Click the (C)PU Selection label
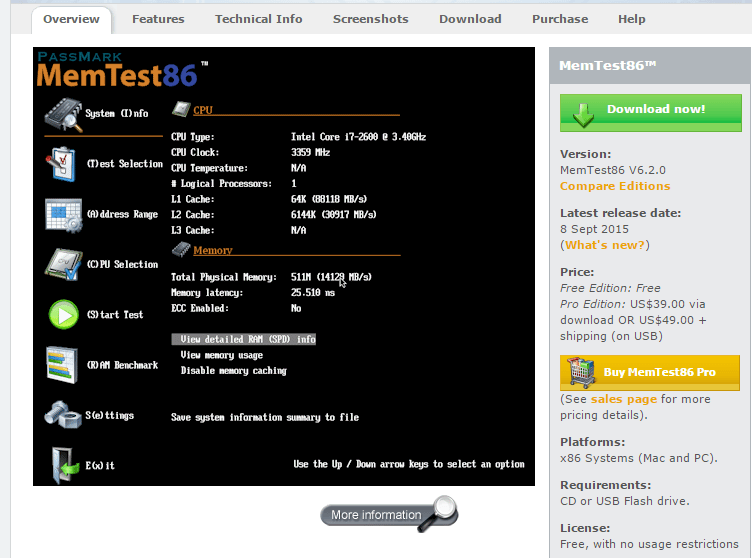This screenshot has width=752, height=558. (x=122, y=264)
